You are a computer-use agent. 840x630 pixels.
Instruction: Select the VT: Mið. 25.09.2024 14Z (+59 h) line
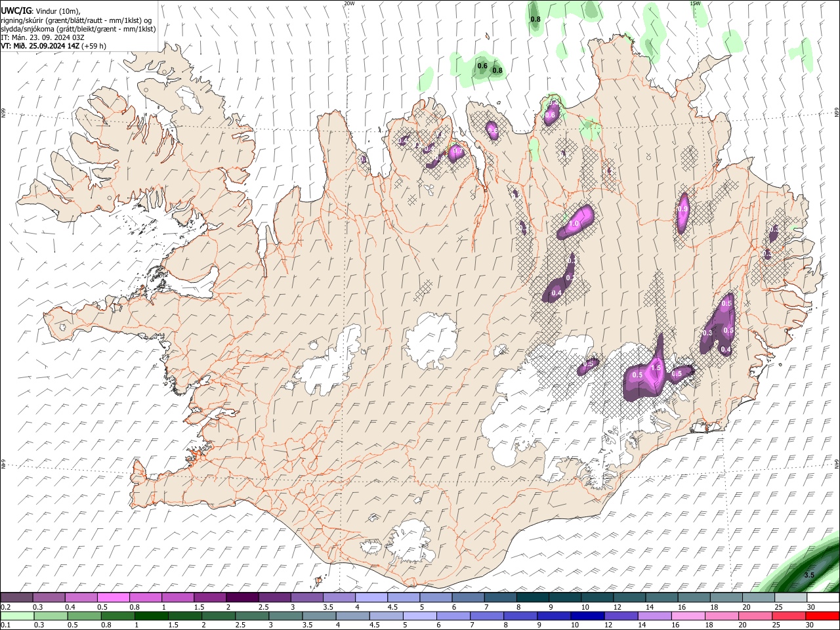pos(54,46)
